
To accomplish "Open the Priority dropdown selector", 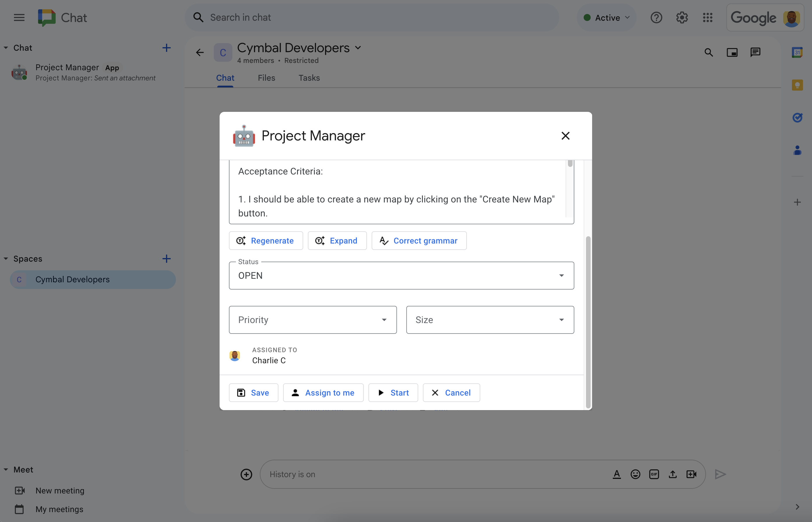I will (x=313, y=320).
